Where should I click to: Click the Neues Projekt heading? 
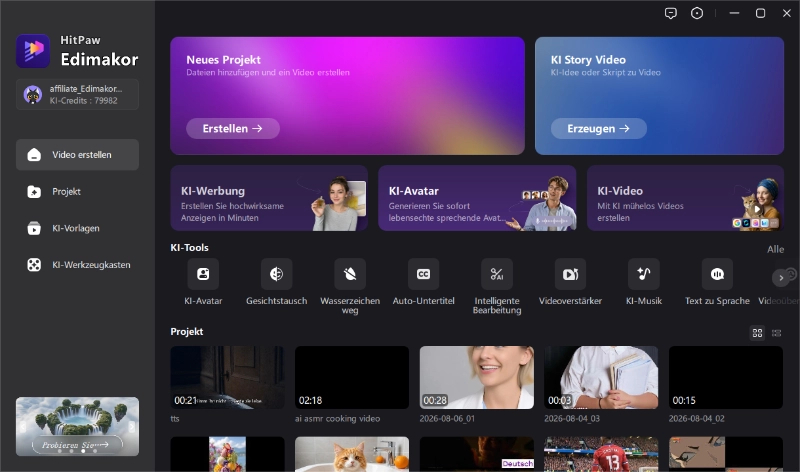tap(223, 60)
